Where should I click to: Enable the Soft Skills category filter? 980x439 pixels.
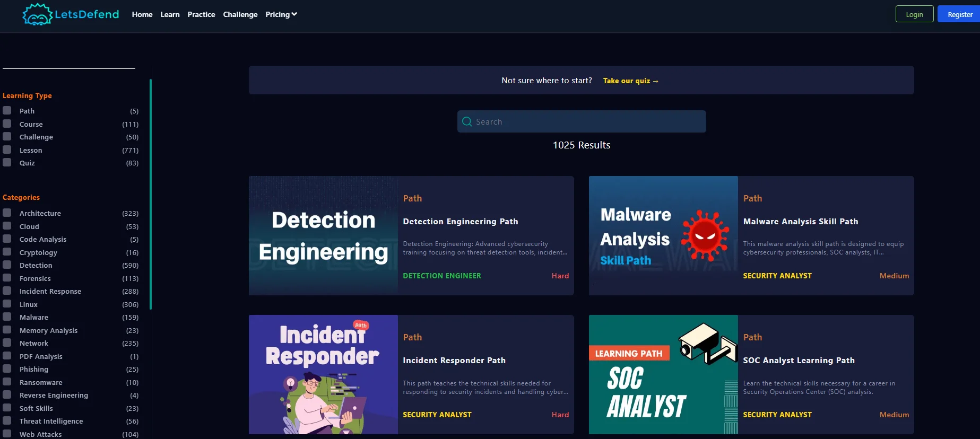coord(7,408)
